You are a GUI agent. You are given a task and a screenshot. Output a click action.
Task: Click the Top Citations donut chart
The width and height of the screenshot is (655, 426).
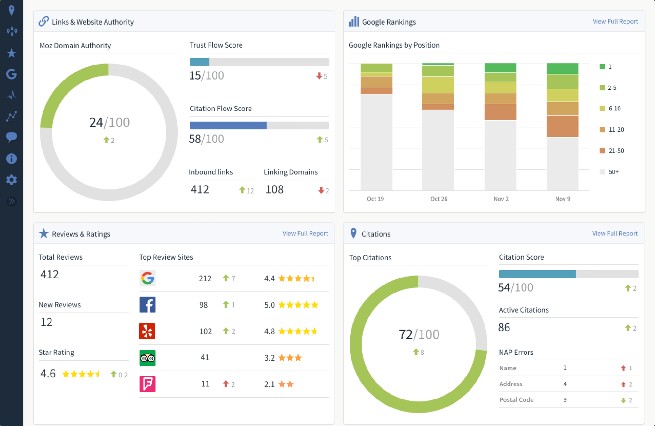coord(419,344)
